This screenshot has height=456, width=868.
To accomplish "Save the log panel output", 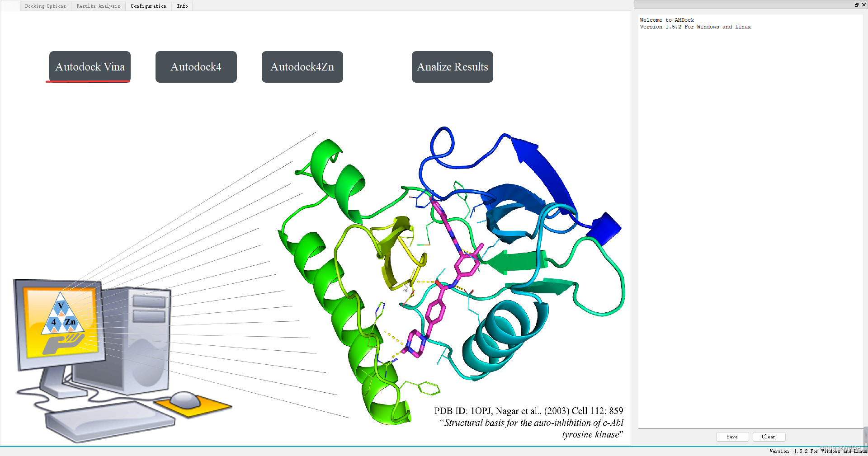I will pyautogui.click(x=732, y=437).
